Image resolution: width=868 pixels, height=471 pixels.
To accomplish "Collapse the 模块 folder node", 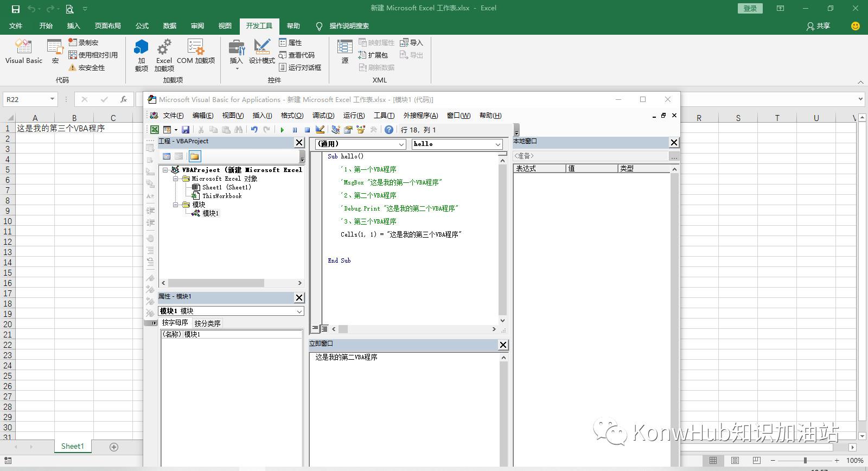I will (176, 205).
